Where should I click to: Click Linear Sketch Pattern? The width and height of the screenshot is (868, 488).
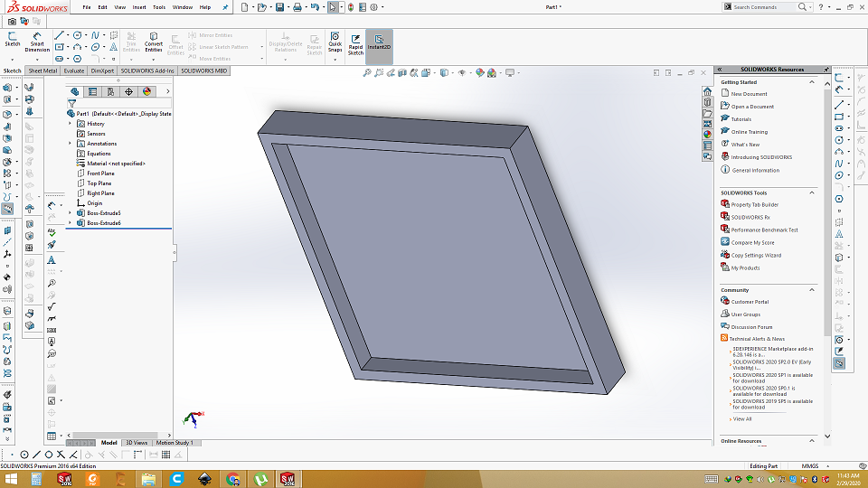[218, 47]
